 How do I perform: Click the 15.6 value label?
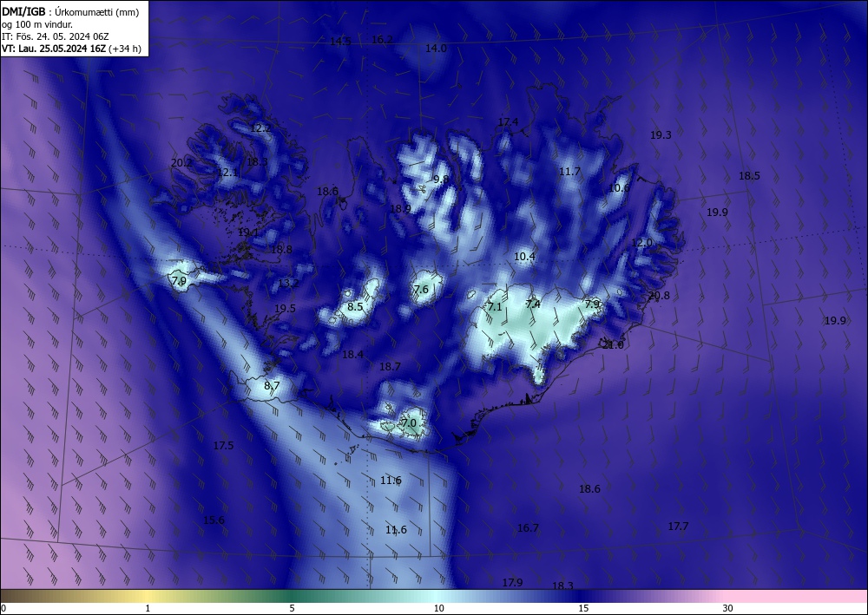214,520
